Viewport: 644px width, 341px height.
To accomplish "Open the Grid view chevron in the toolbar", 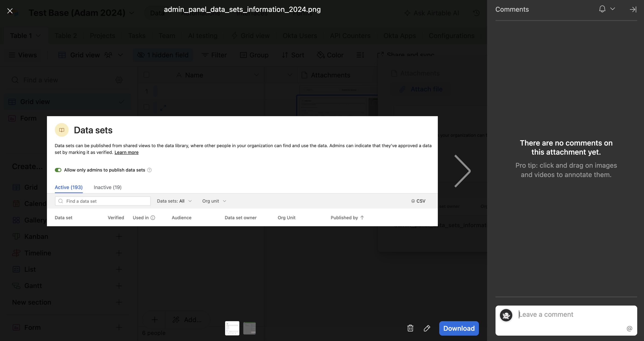I will click(120, 55).
